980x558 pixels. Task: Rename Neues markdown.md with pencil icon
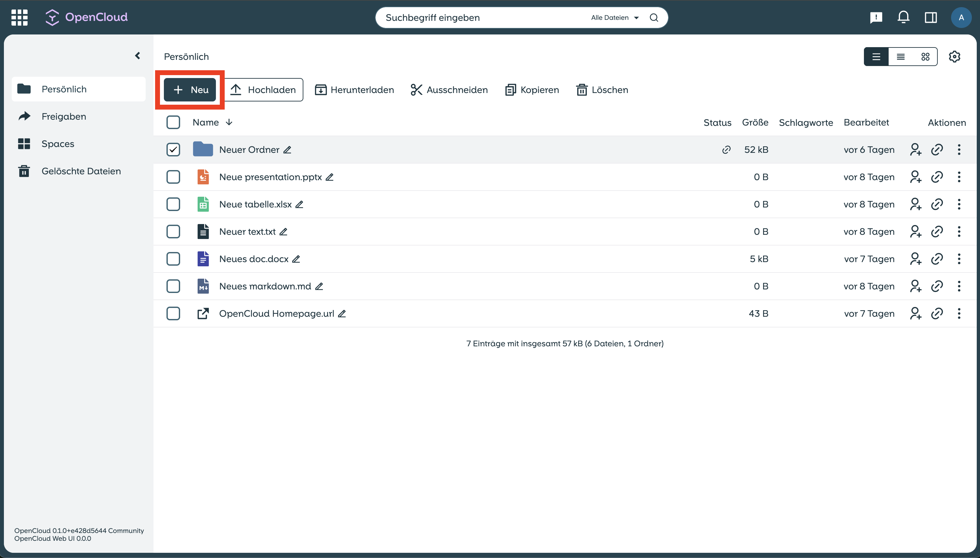[319, 286]
